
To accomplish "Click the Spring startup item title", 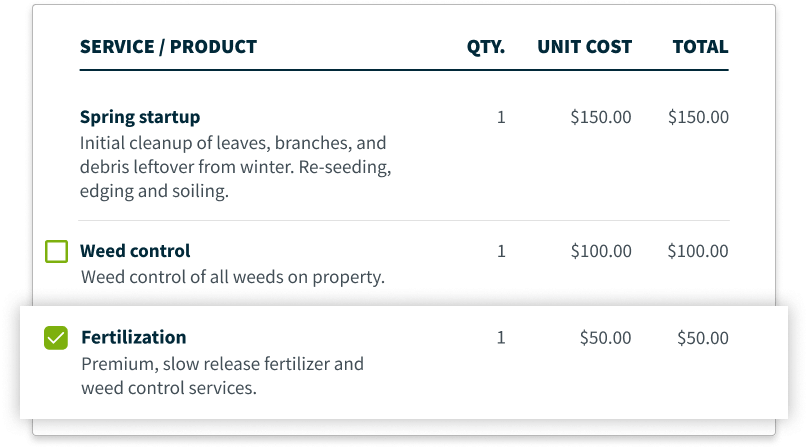I will click(x=140, y=118).
